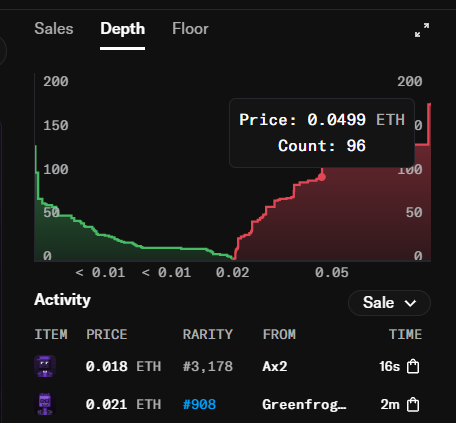Click the shopping bag icon for 16s sale
456x423 pixels.
[413, 366]
